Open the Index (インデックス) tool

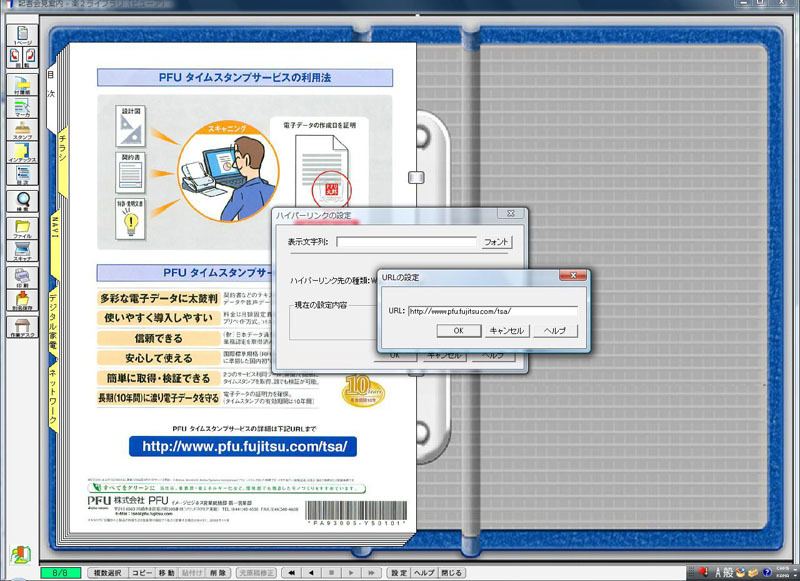coord(22,152)
